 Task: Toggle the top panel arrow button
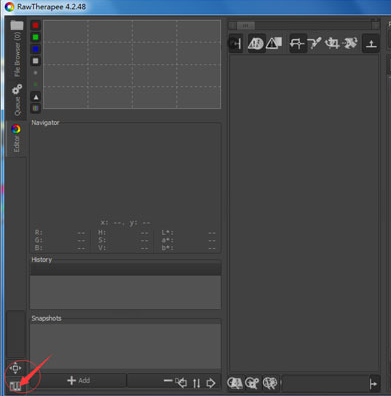(371, 43)
